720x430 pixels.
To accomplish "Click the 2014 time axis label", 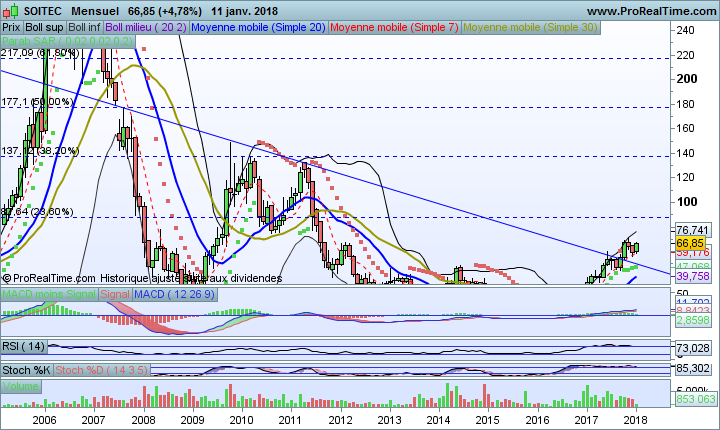I will tap(438, 420).
